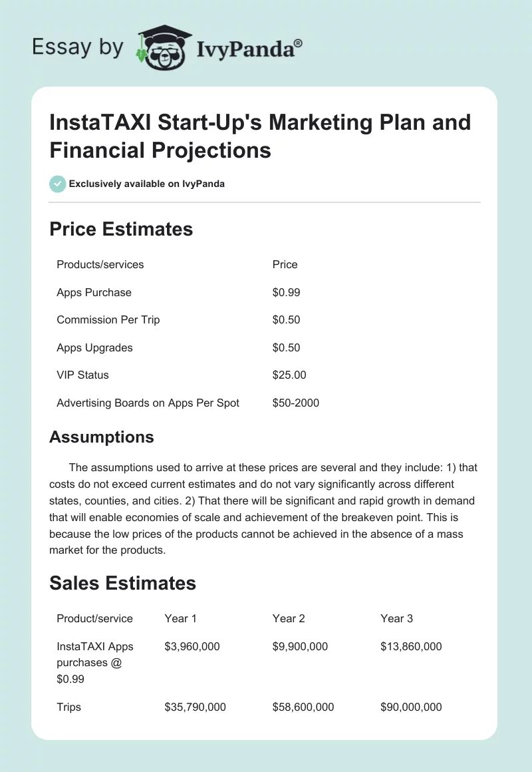532x772 pixels.
Task: Select the Price Estimates heading
Action: coord(121,230)
